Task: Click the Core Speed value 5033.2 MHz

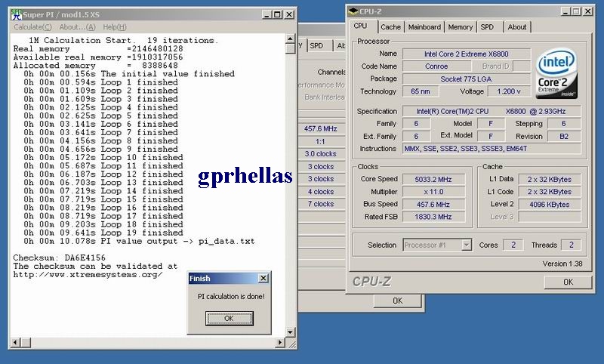Action: point(433,180)
